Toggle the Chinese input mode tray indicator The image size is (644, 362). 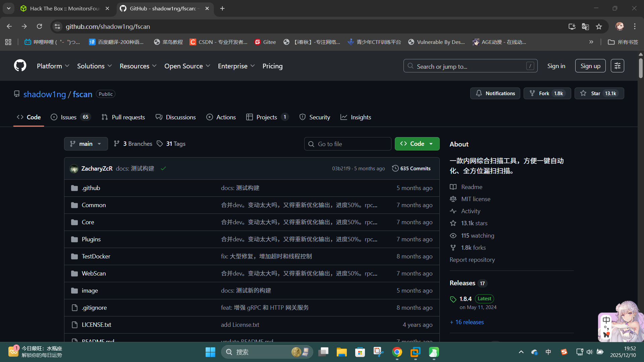[x=548, y=352]
